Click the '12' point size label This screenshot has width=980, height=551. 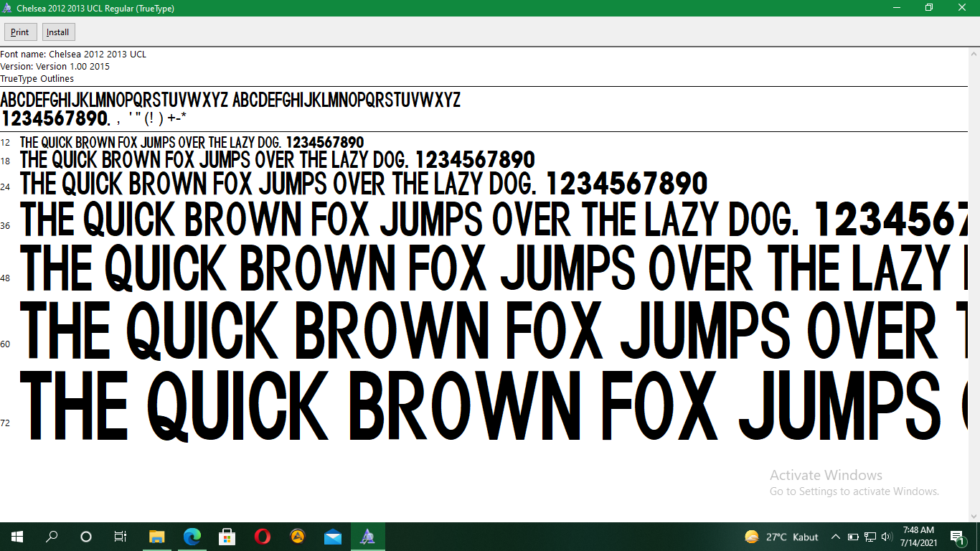pos(5,143)
